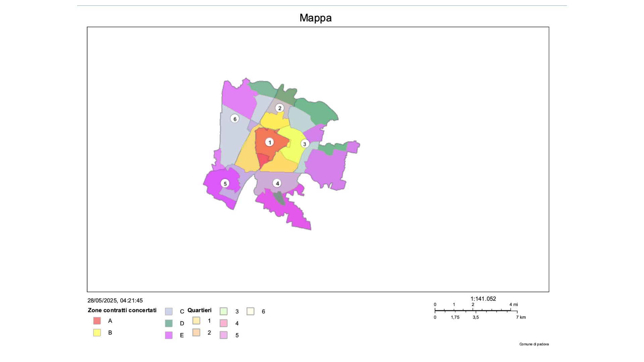Viewport: 644px width, 362px height.
Task: Click the Quartieri 4 legend swatch
Action: 224,323
